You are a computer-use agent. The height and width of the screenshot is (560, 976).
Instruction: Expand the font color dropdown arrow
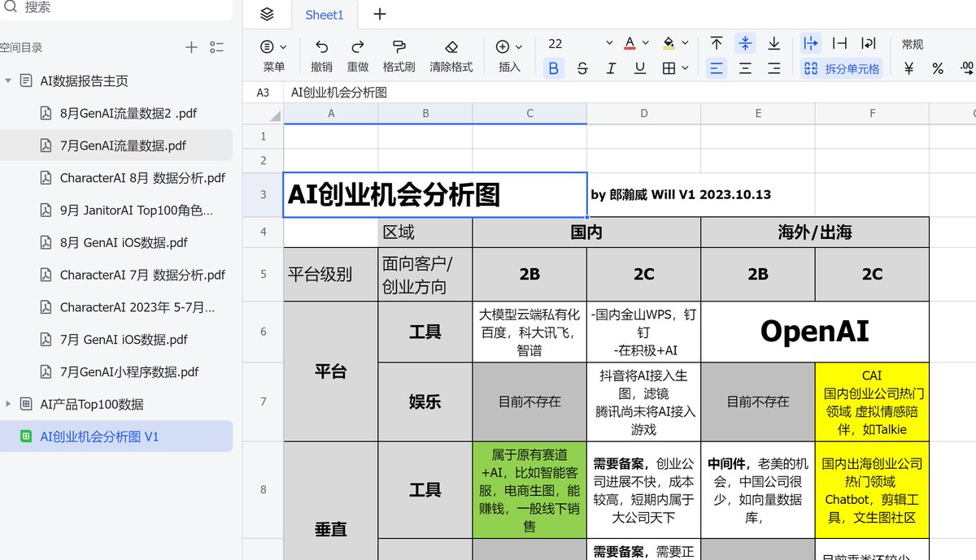[646, 43]
